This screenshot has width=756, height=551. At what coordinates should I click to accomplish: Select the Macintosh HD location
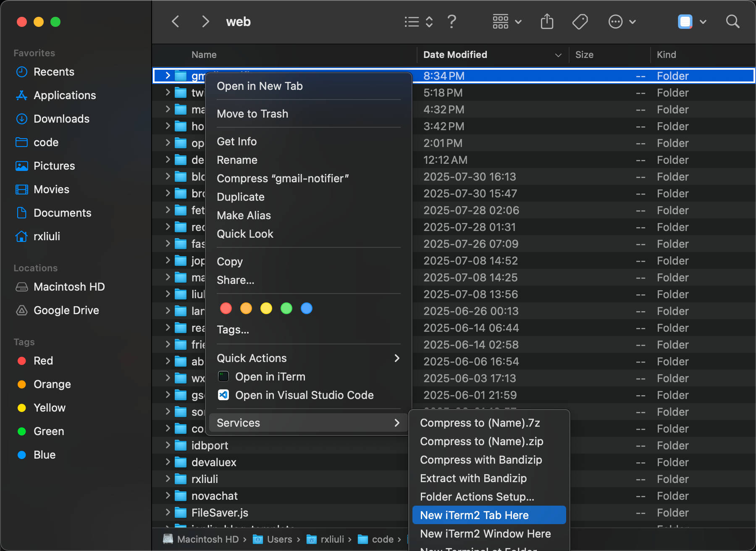click(x=60, y=287)
